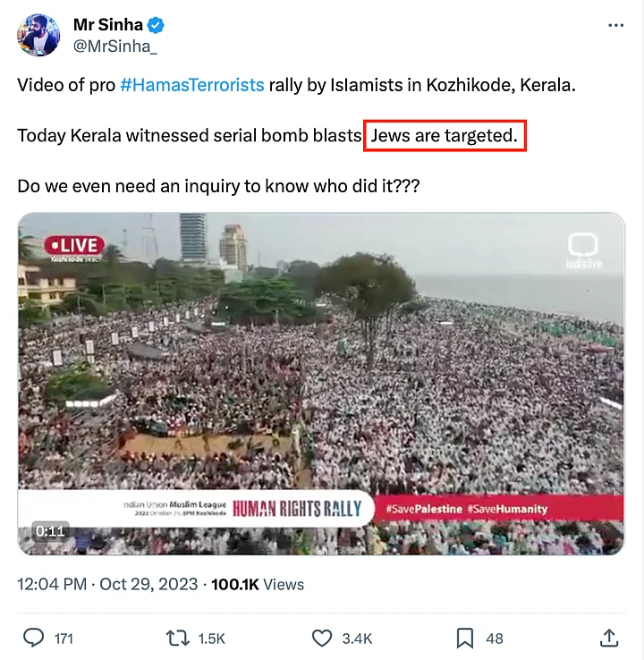
Task: Open the @MrSinha_ handle link
Action: tap(114, 46)
